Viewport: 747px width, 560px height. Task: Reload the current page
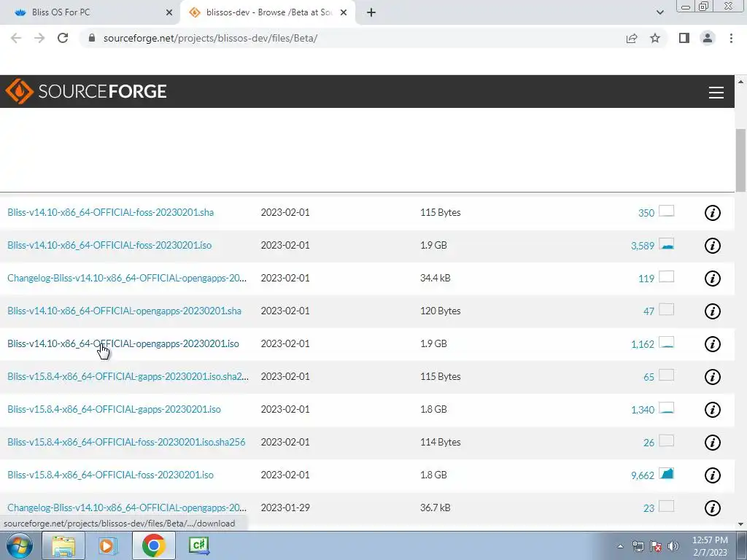click(x=63, y=38)
